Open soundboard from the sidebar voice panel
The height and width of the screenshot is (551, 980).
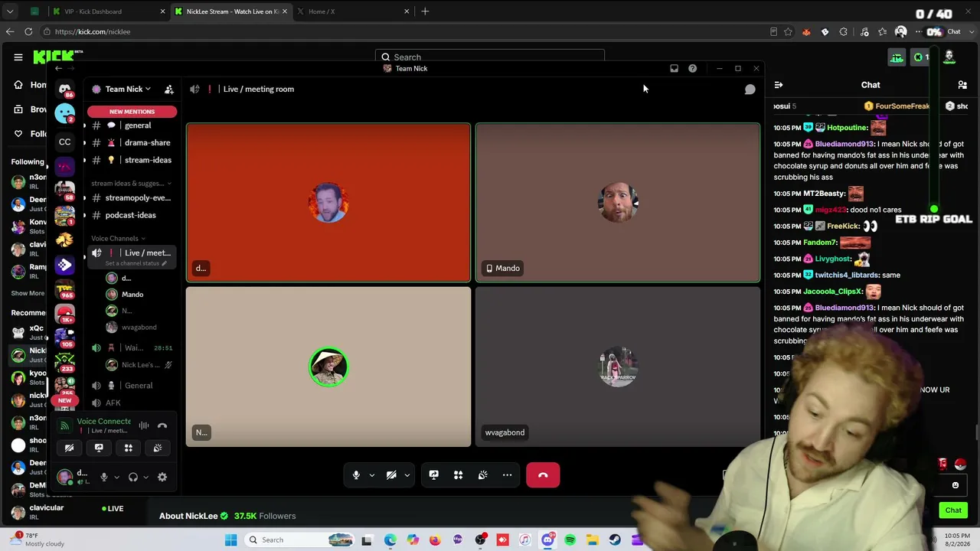[x=158, y=448]
